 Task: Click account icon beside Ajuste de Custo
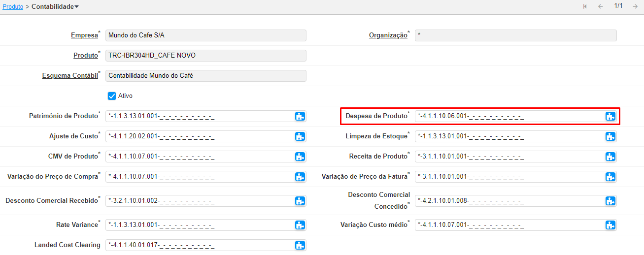(300, 136)
